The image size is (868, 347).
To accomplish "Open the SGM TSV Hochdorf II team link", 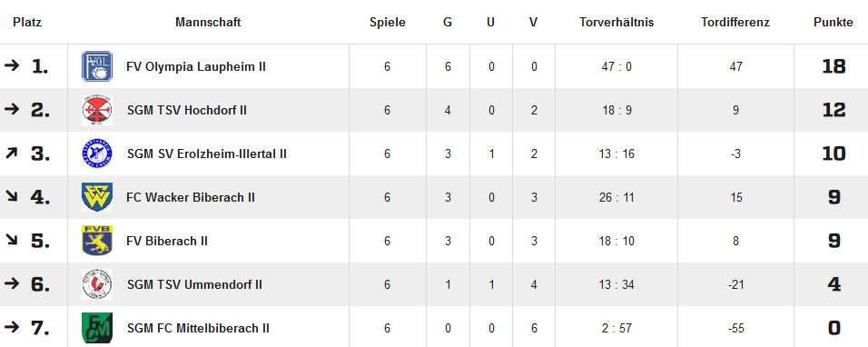I will [x=186, y=111].
